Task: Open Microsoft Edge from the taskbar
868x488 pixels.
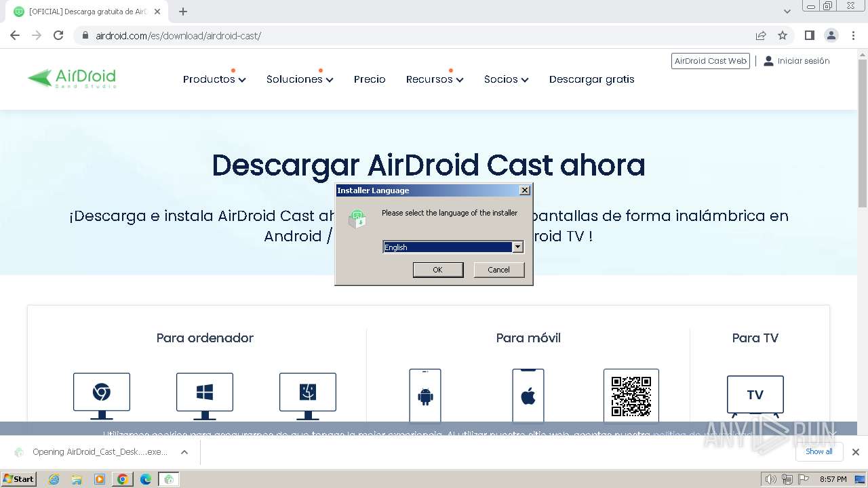Action: [146, 479]
